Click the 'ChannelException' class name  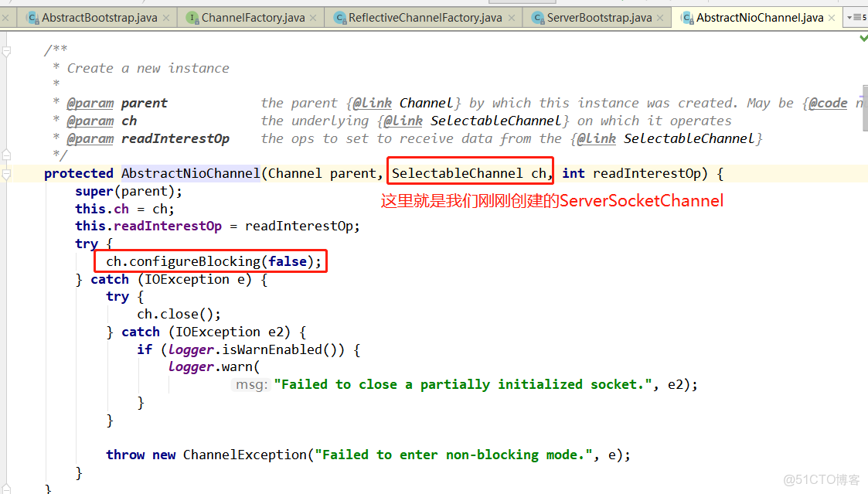coord(245,455)
